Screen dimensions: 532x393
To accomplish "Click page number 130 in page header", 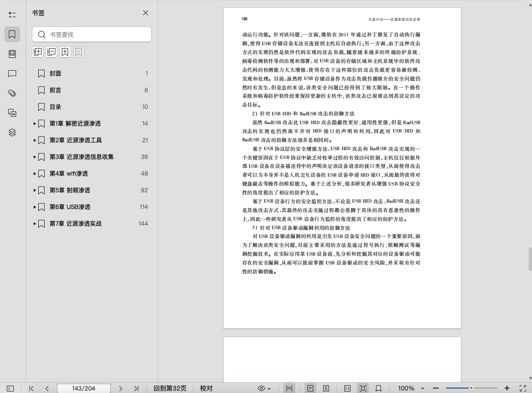I will pos(244,19).
